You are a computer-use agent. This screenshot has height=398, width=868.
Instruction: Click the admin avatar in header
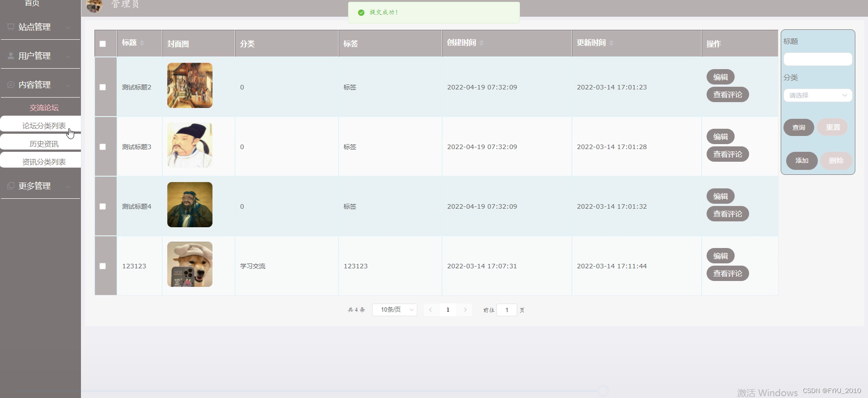pos(94,5)
